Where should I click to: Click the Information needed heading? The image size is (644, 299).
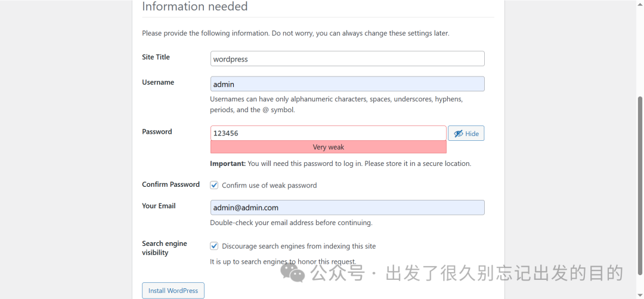pyautogui.click(x=194, y=7)
